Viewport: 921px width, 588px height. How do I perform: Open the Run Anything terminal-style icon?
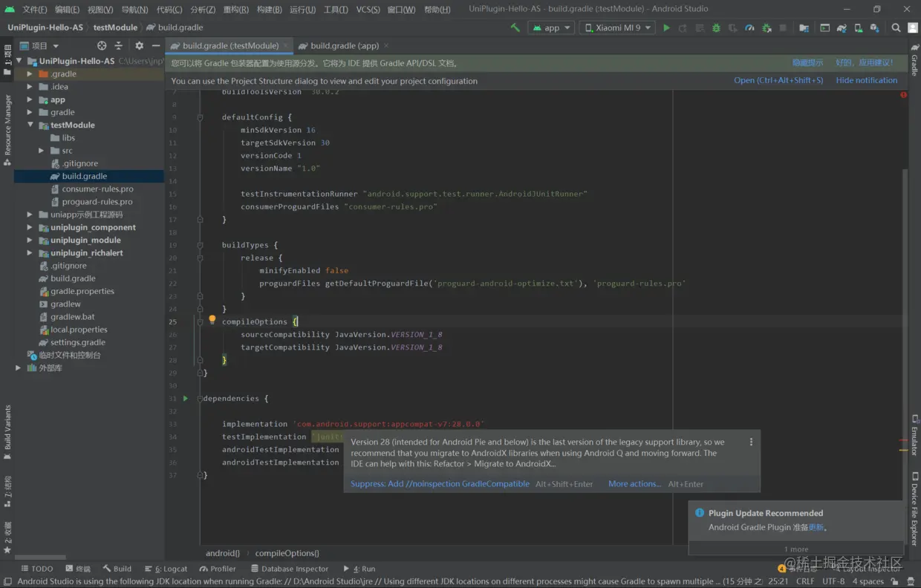pos(824,27)
